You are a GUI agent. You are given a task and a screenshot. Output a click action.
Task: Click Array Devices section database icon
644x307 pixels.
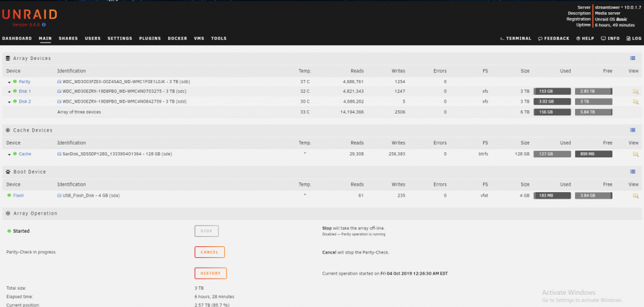click(x=8, y=59)
